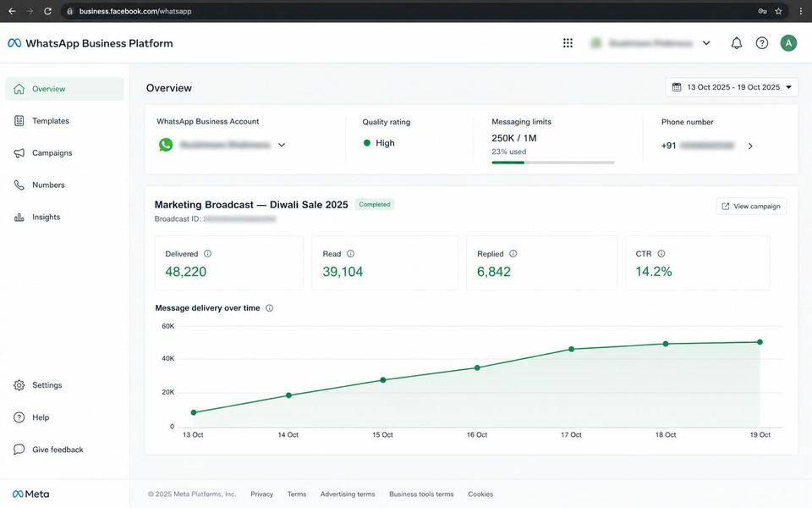The image size is (812, 508).
Task: Click the 18 Oct data point on the chart
Action: point(666,344)
